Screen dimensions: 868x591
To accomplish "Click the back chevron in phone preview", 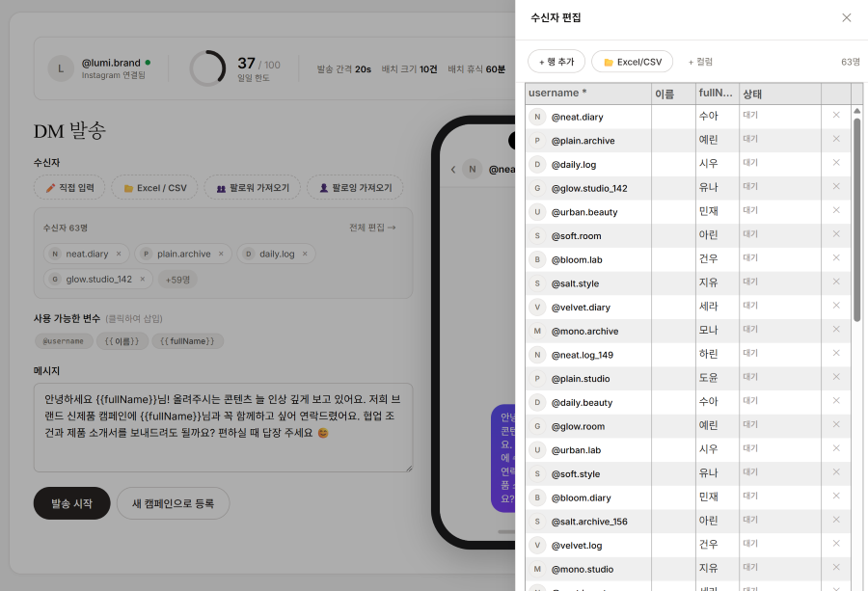I will click(453, 170).
